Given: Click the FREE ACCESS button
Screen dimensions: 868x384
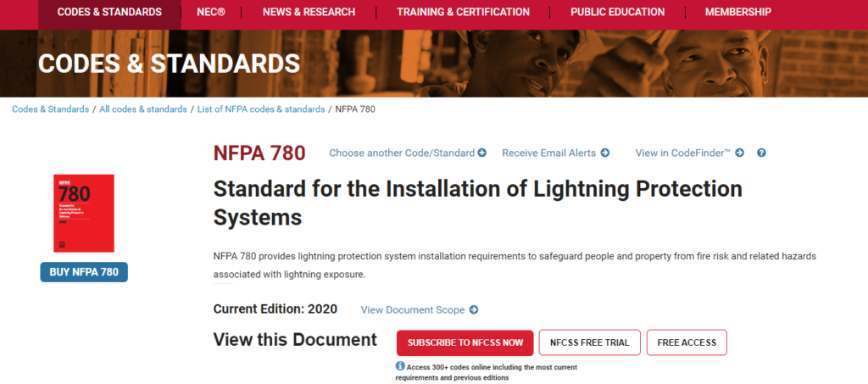Looking at the screenshot, I should (x=687, y=342).
